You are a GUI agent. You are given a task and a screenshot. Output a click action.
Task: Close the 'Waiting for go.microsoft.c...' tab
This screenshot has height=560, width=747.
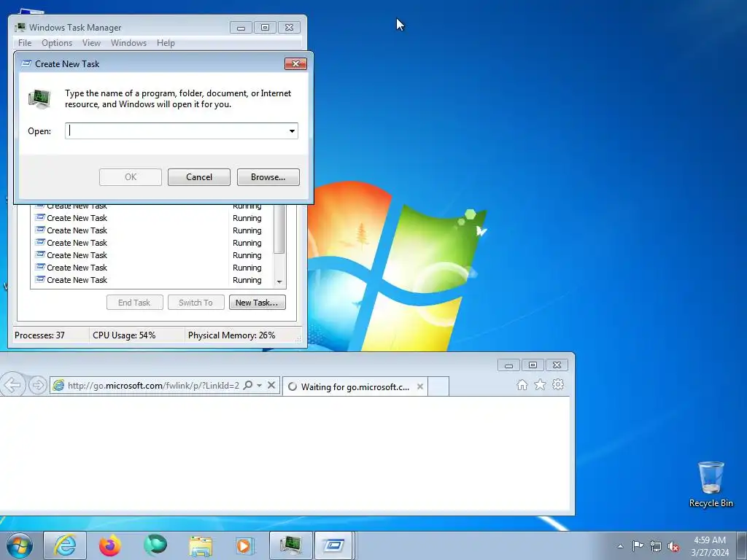click(419, 386)
